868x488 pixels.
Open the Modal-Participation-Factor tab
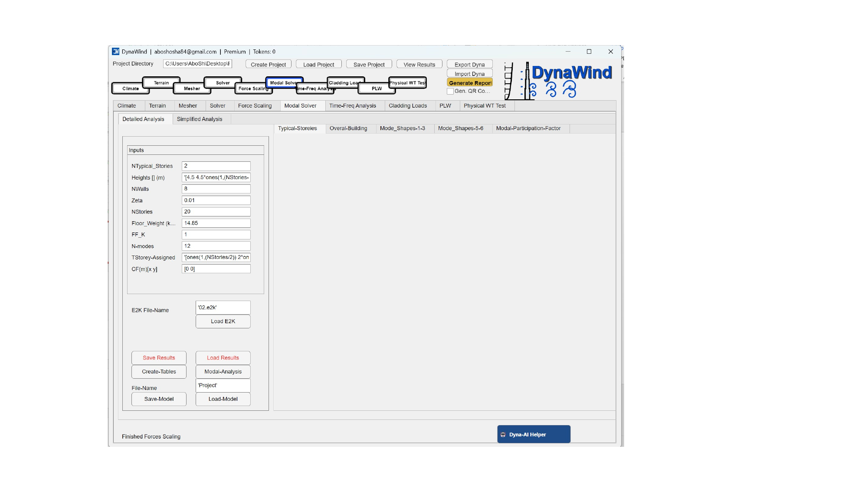528,128
